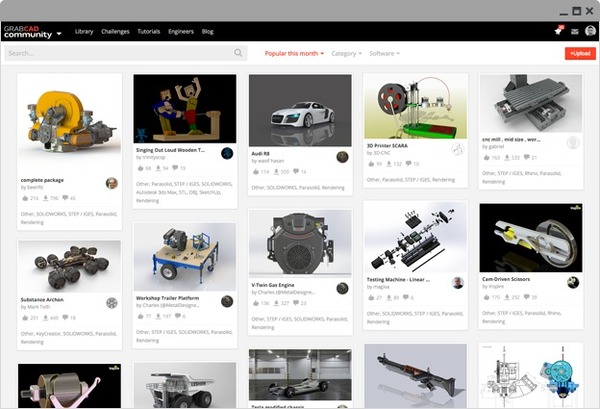The height and width of the screenshot is (409, 600).
Task: Click comments icon on 3D Printer SCARA card
Action: (409, 163)
